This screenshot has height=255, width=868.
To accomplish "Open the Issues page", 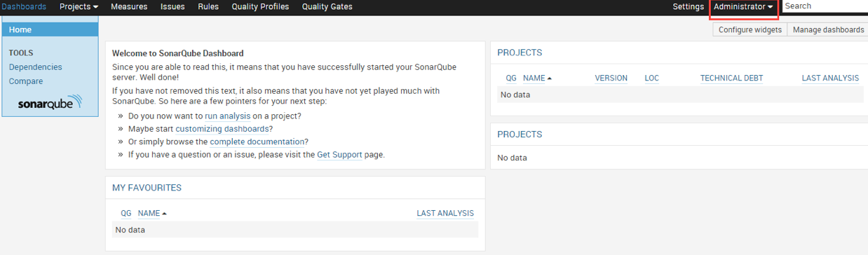I will pos(173,7).
